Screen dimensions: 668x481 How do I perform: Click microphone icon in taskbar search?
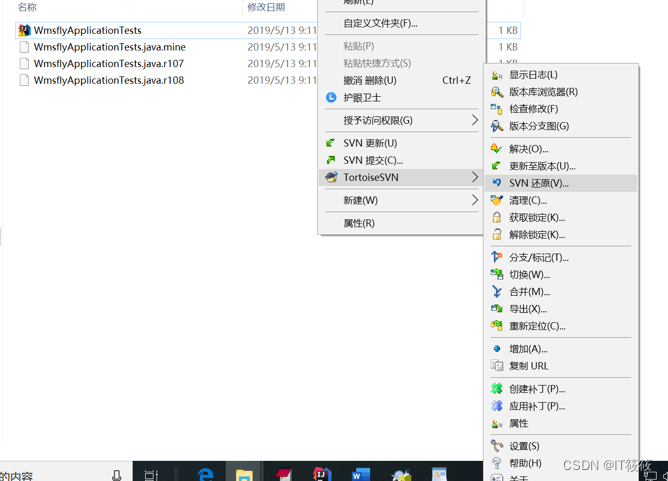point(116,475)
